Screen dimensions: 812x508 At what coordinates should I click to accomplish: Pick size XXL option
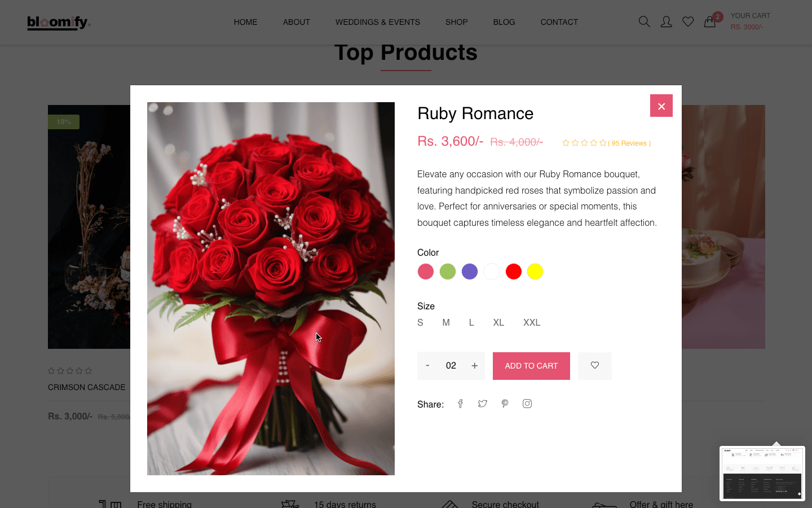531,322
